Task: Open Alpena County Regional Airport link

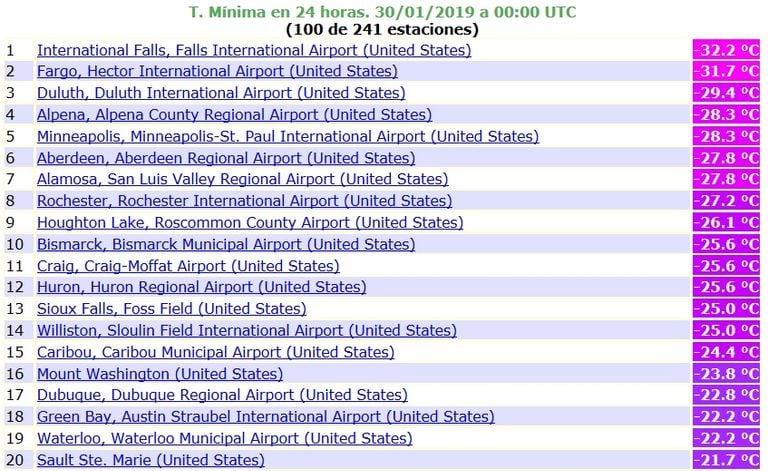Action: coord(234,115)
